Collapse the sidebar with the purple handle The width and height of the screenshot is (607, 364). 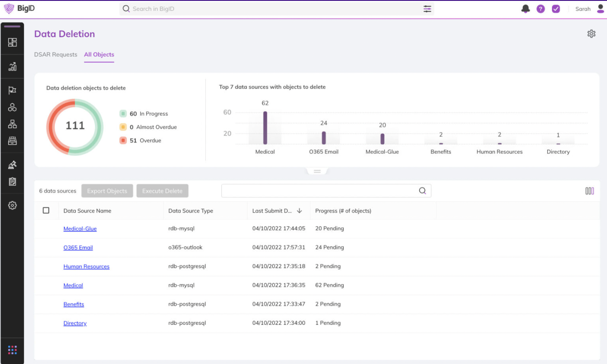[x=12, y=27]
